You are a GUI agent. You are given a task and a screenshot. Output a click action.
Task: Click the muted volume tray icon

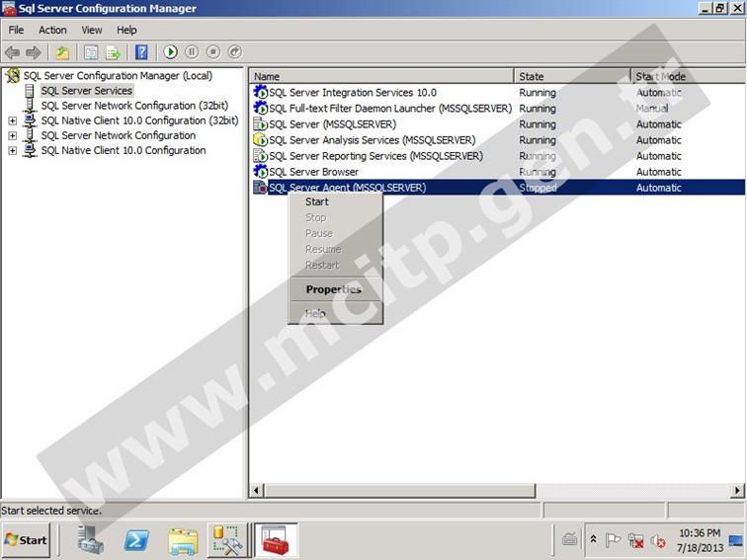[658, 540]
